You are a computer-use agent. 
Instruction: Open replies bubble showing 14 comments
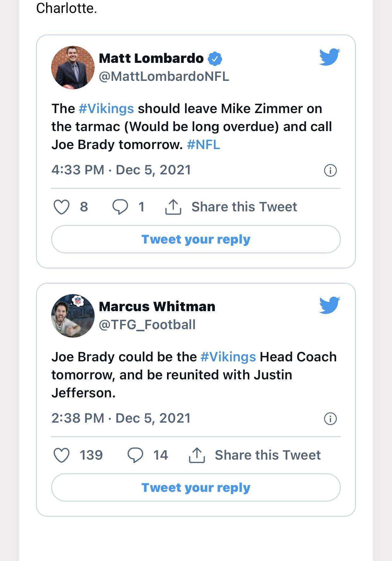click(135, 455)
